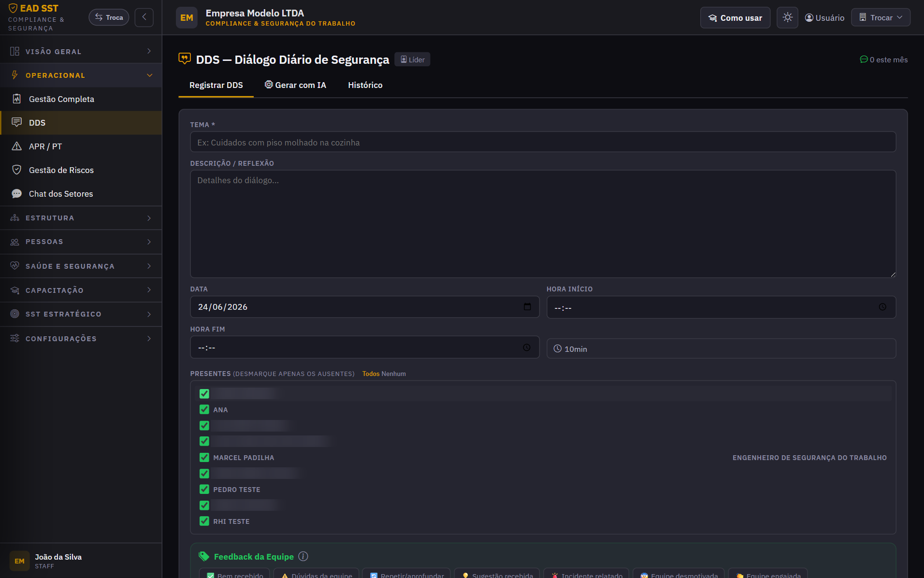Focus the Descrição / Reflexão textarea
Image resolution: width=924 pixels, height=578 pixels.
click(543, 224)
